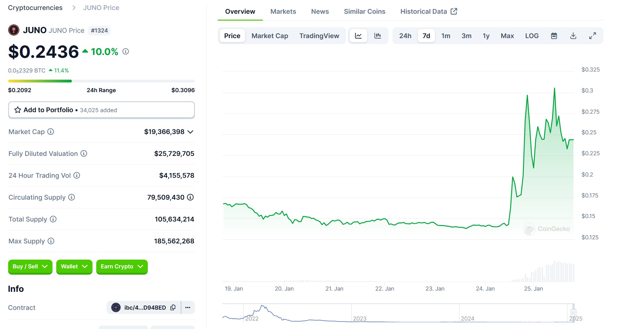Image resolution: width=644 pixels, height=329 pixels.
Task: Click the star icon in Add to Portfolio
Action: (x=18, y=110)
